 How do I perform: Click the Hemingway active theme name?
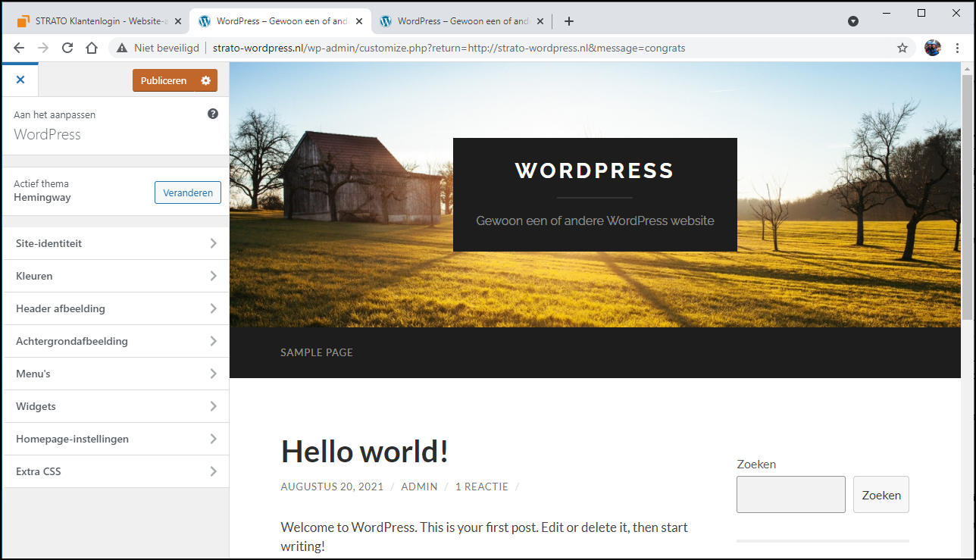(42, 198)
